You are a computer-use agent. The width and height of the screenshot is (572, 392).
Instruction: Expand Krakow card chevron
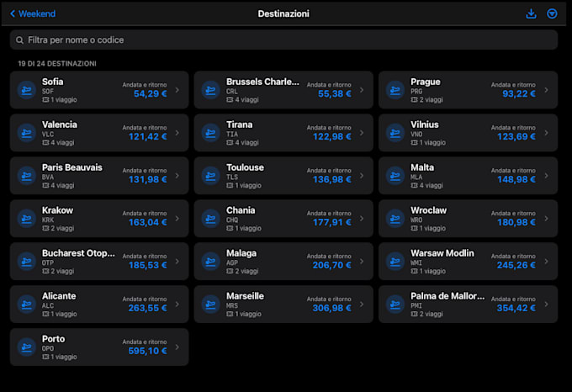coord(177,219)
